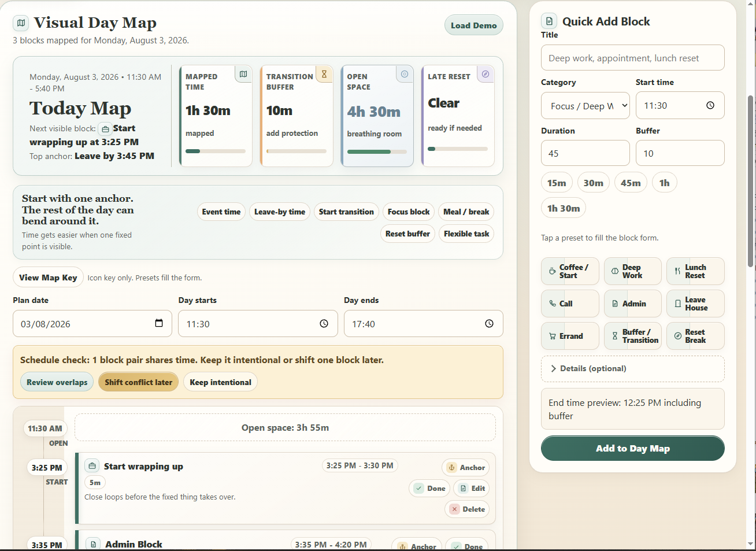Viewport: 756px width, 551px height.
Task: Click the 3:25 PM - 3:30 PM time range
Action: coord(360,465)
